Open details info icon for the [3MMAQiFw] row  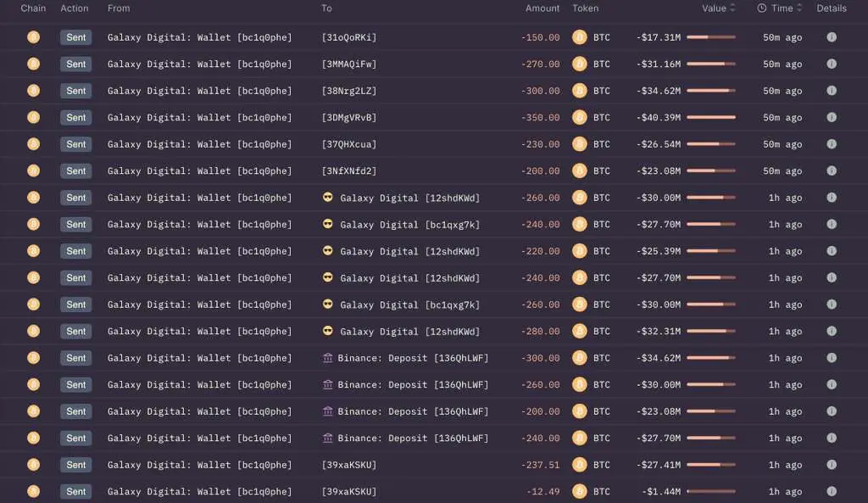point(832,64)
